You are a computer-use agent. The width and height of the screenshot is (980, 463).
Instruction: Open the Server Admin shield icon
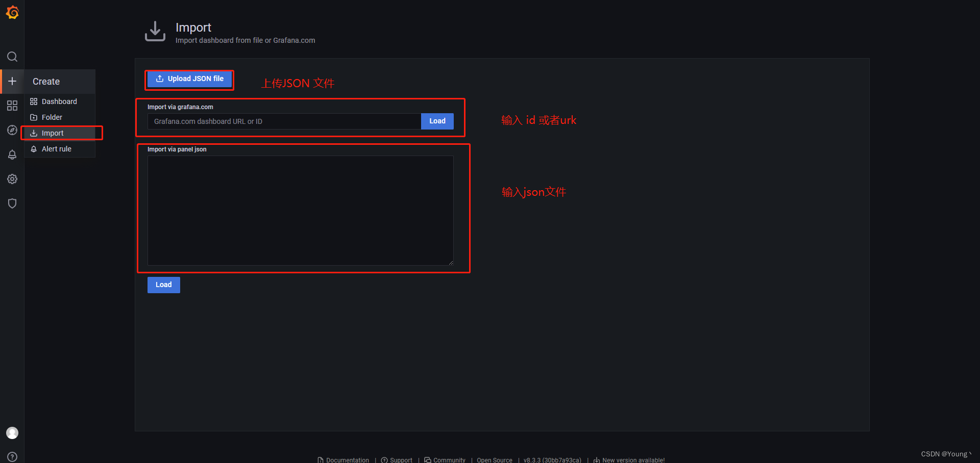(x=12, y=203)
